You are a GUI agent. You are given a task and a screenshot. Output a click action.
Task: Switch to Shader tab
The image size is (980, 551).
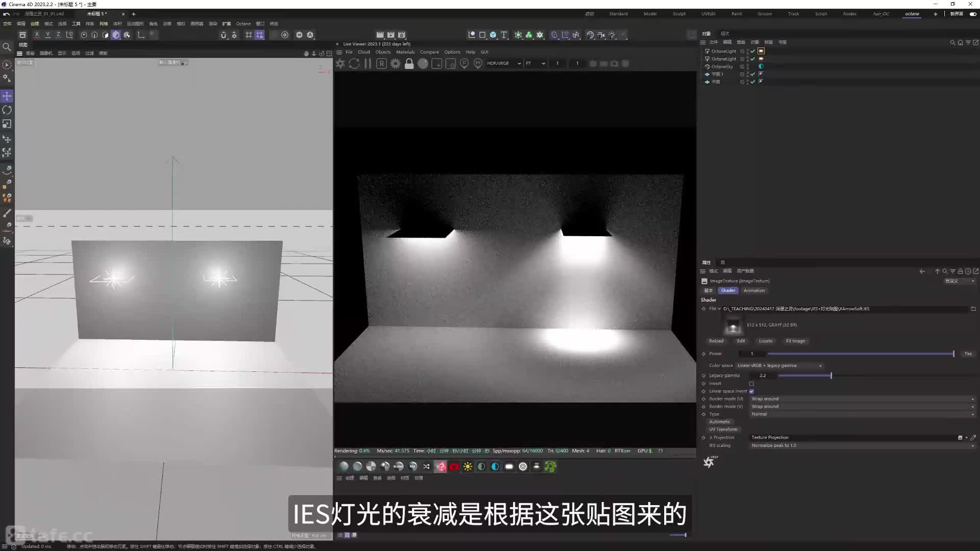(728, 290)
